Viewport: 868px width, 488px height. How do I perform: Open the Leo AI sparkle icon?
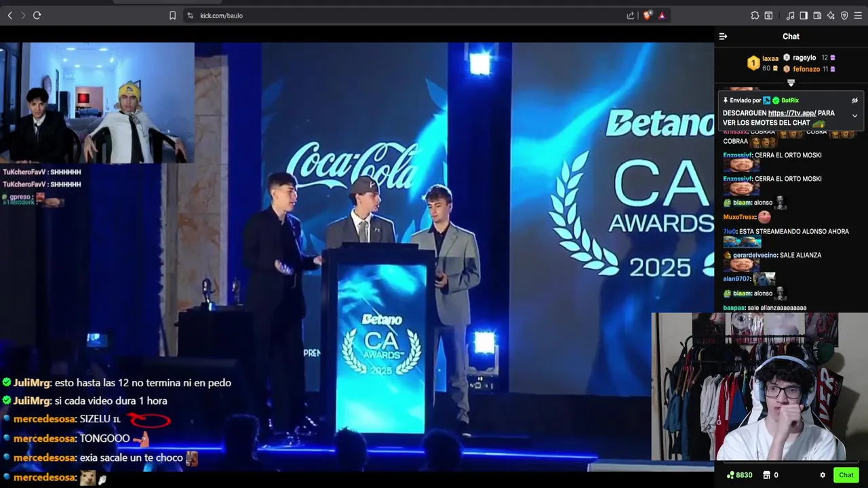click(x=831, y=15)
